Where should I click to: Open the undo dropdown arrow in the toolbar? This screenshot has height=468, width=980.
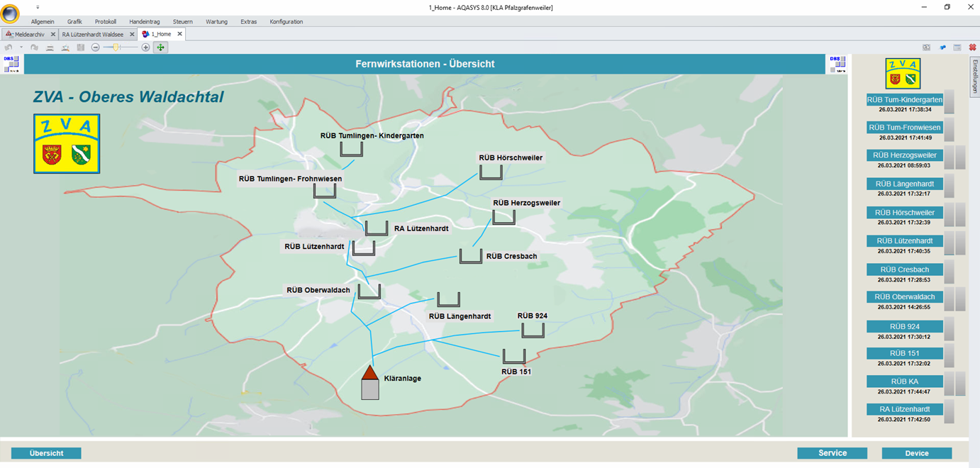tap(21, 48)
